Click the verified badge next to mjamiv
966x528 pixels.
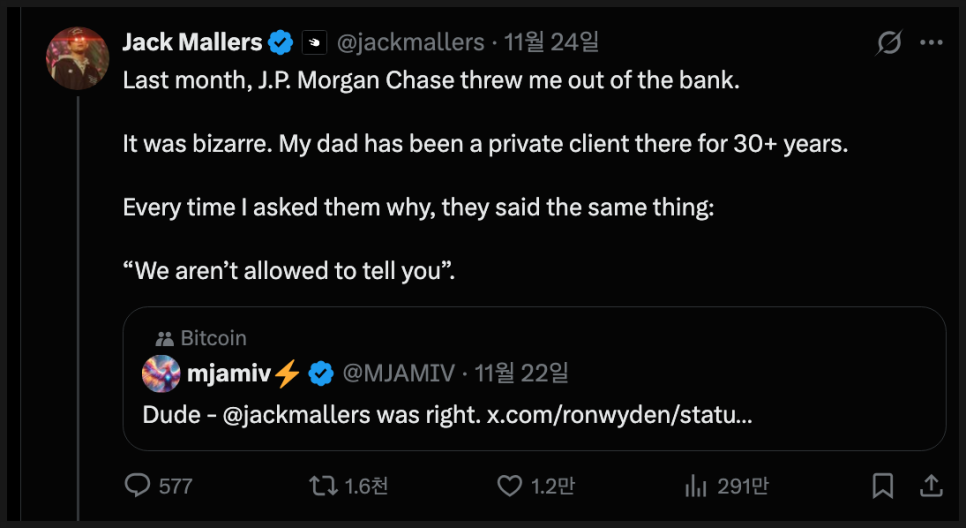(x=320, y=374)
